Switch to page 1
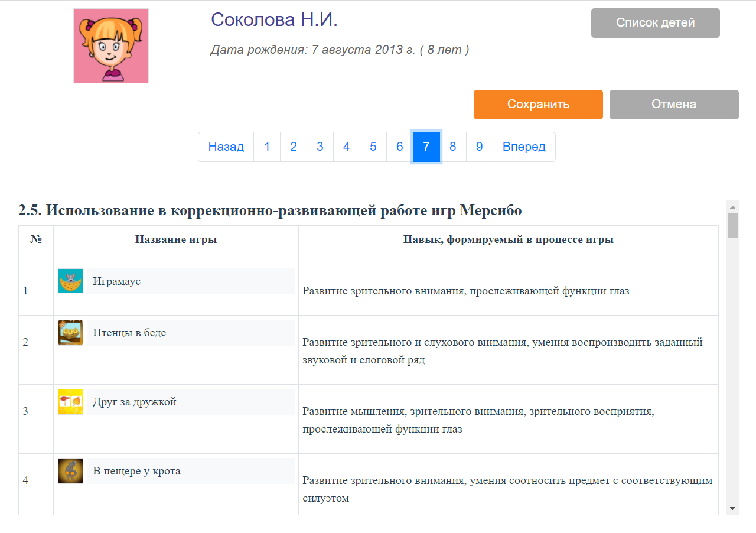 (x=267, y=147)
